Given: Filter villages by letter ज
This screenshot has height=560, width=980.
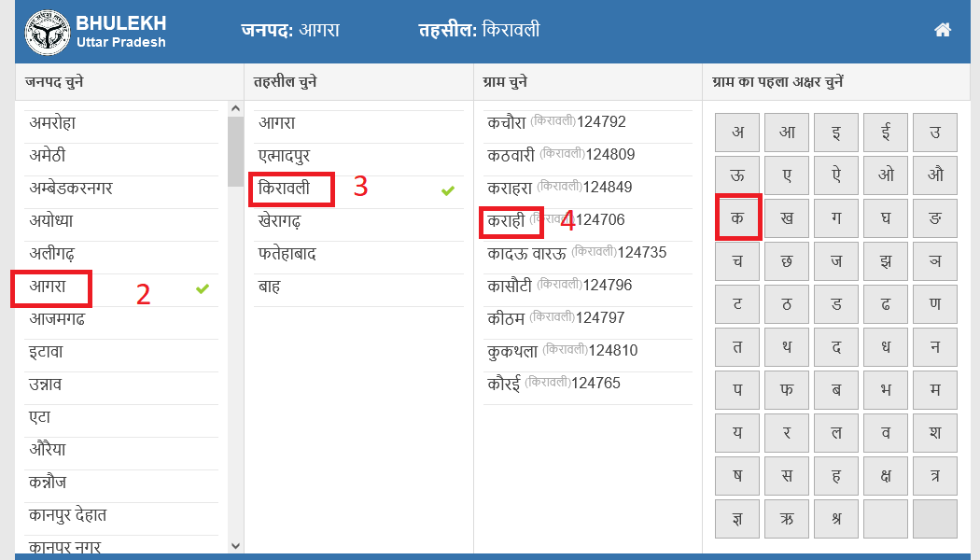Looking at the screenshot, I should click(836, 261).
